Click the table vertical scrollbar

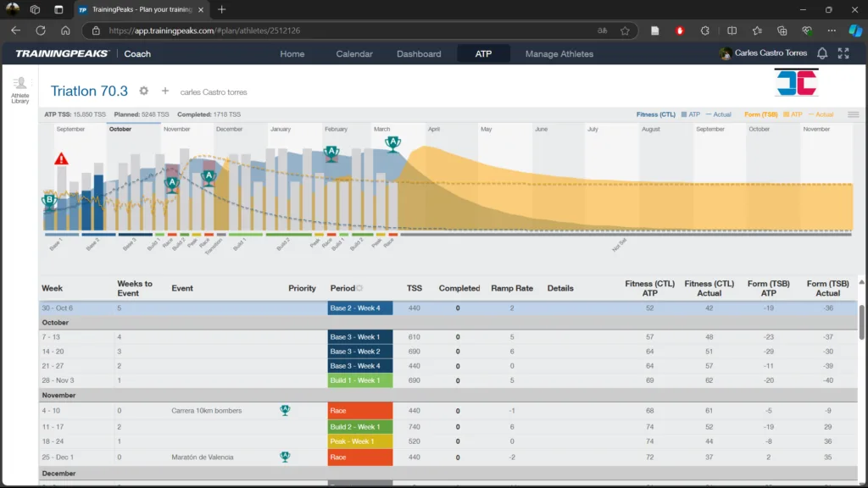[861, 323]
